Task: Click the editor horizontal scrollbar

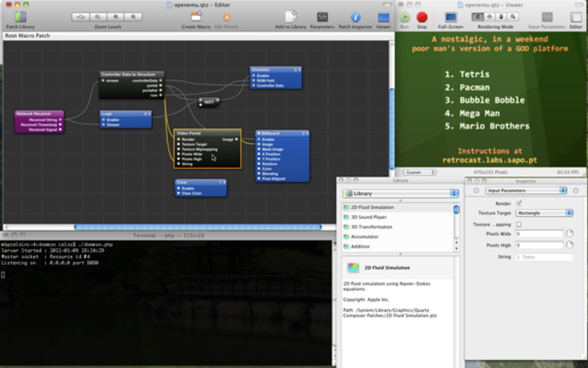Action: tap(198, 227)
